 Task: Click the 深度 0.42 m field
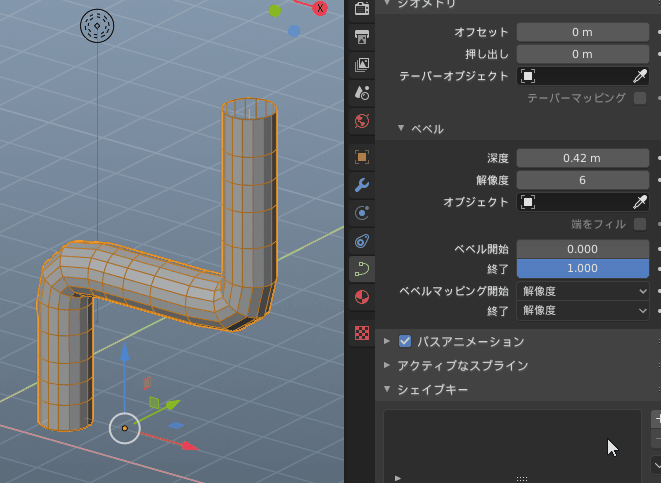pos(583,158)
